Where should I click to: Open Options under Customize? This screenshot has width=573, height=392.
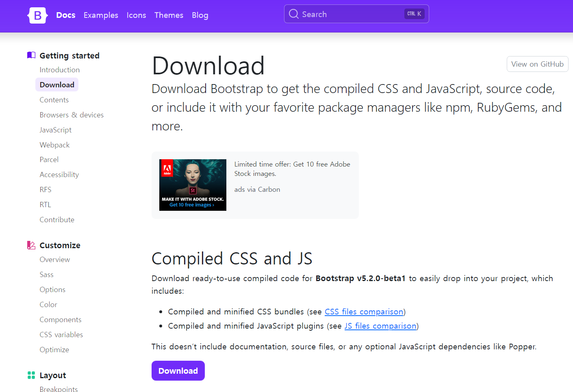coord(52,289)
